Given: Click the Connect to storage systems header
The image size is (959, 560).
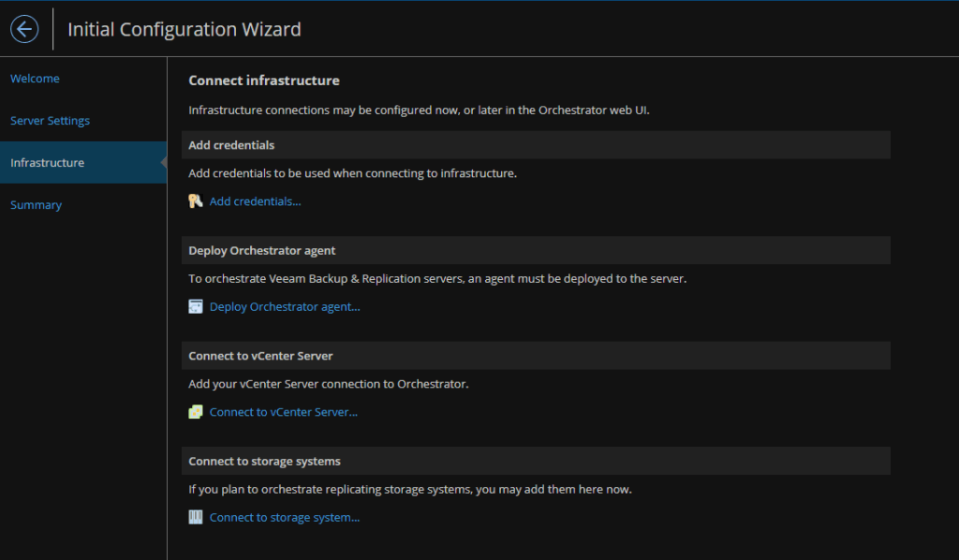Looking at the screenshot, I should 536,461.
